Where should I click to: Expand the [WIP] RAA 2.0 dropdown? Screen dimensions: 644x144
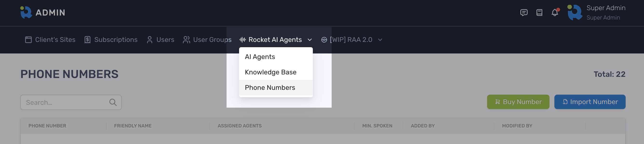380,40
